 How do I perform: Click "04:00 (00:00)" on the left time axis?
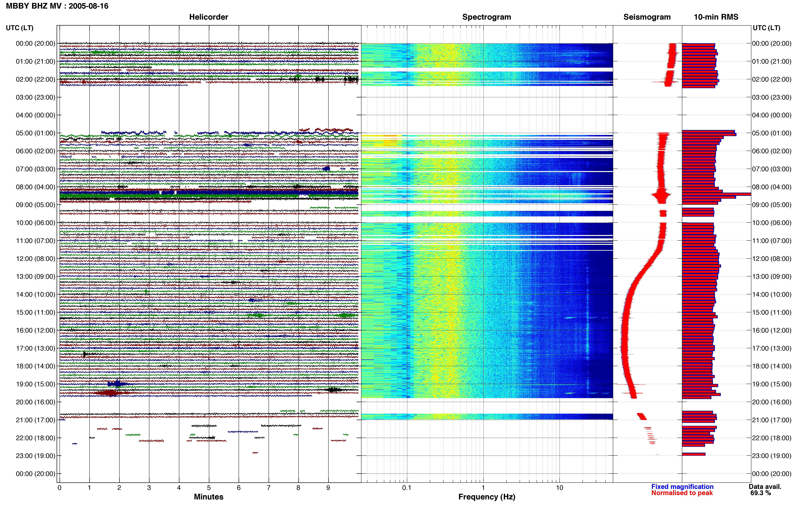point(36,115)
